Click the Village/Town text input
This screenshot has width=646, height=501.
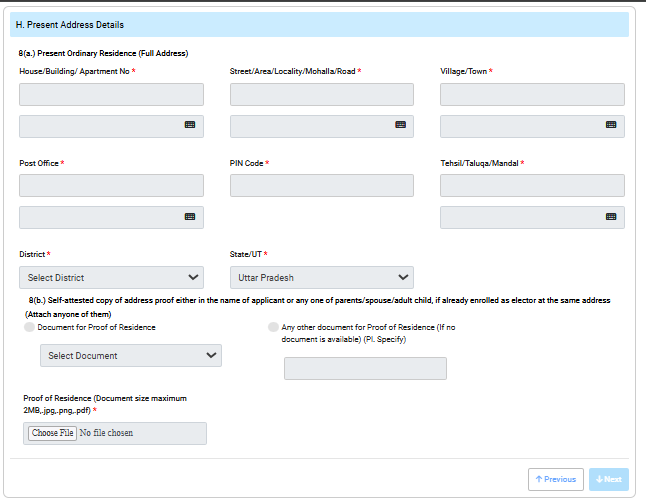pos(532,94)
